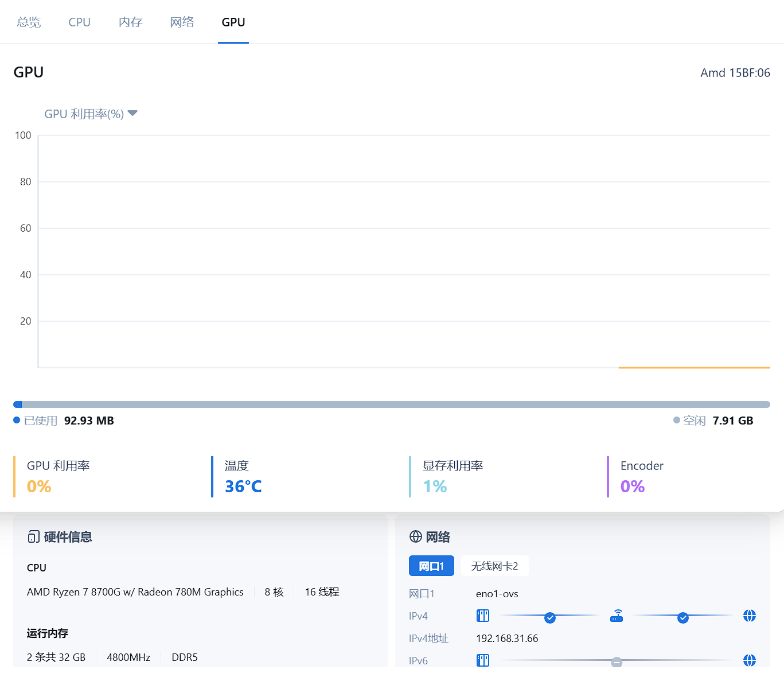Click the IPv4 router icon
This screenshot has height=681, width=784.
(x=617, y=616)
